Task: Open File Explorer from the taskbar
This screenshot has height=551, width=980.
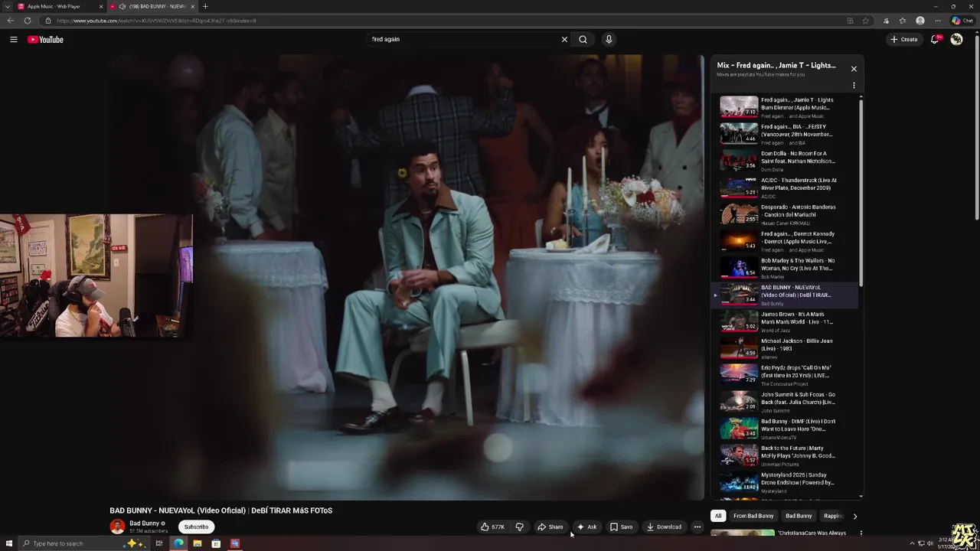Action: 197,543
